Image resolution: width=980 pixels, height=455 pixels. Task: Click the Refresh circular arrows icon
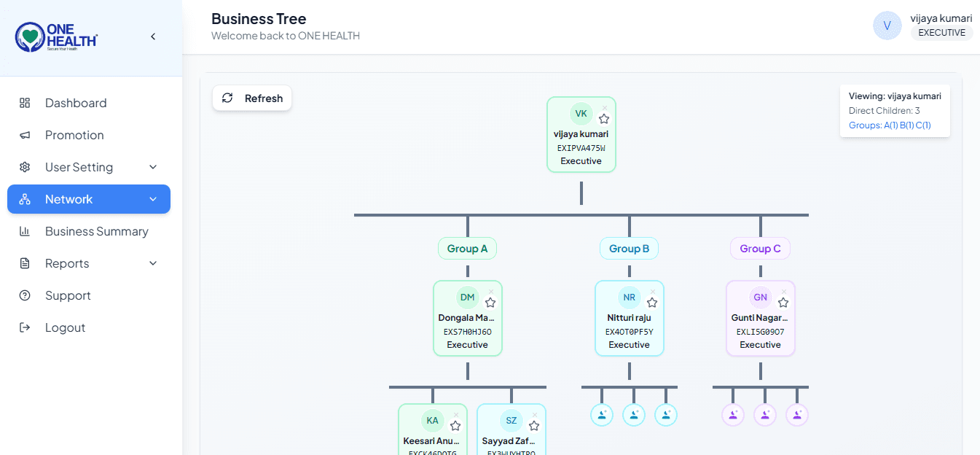(227, 98)
